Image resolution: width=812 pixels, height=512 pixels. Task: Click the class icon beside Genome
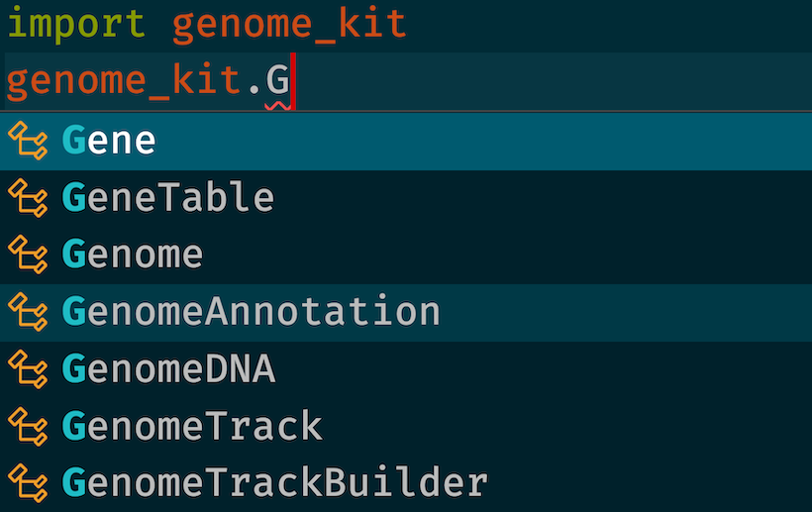click(28, 255)
